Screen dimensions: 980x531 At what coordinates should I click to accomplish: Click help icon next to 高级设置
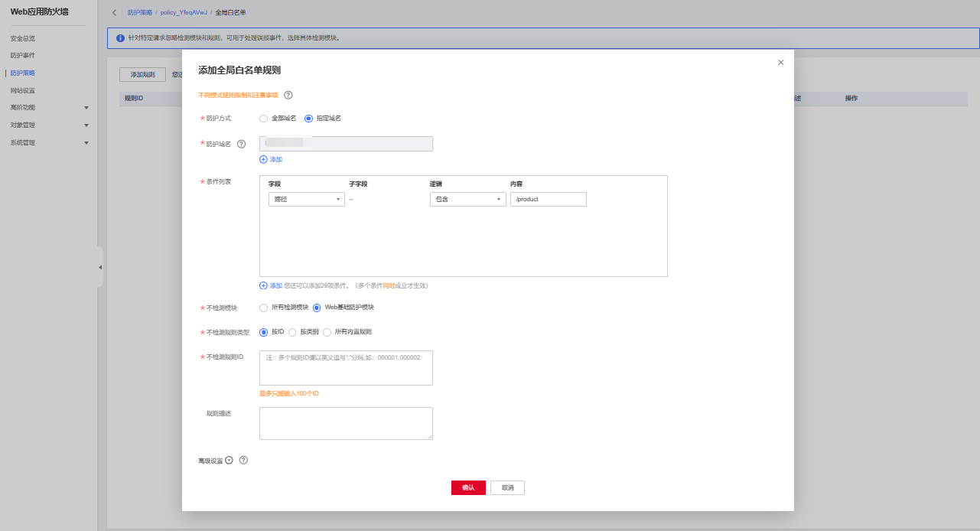[x=243, y=461]
